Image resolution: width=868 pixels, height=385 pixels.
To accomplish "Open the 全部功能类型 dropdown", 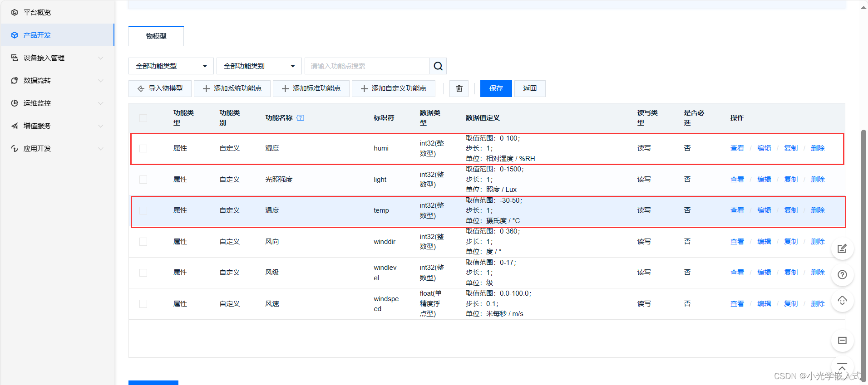I will pos(171,66).
